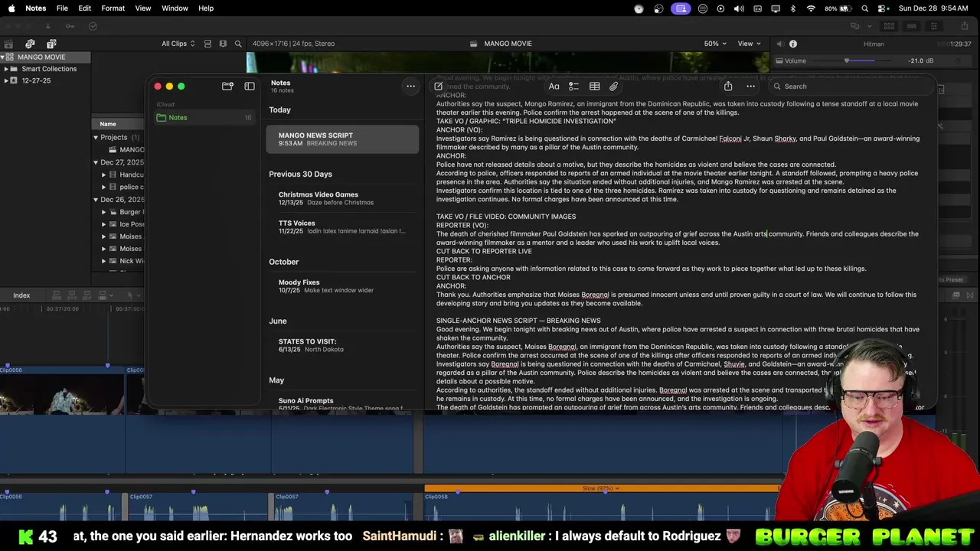The image size is (980, 551).
Task: Adjust the Volume slider in inspector
Action: click(846, 60)
